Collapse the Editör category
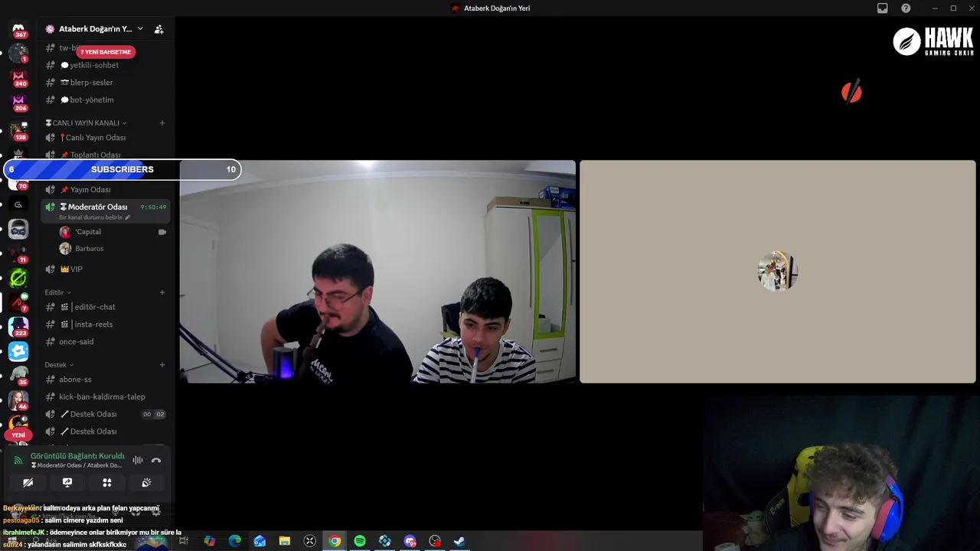The image size is (980, 551). [x=57, y=292]
